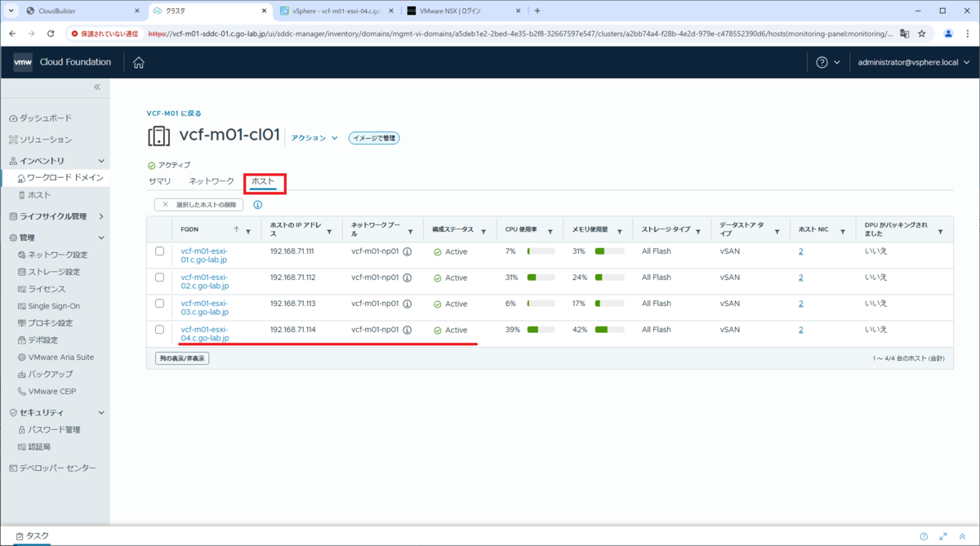Show network pool info for esxi-03 row

pyautogui.click(x=408, y=304)
